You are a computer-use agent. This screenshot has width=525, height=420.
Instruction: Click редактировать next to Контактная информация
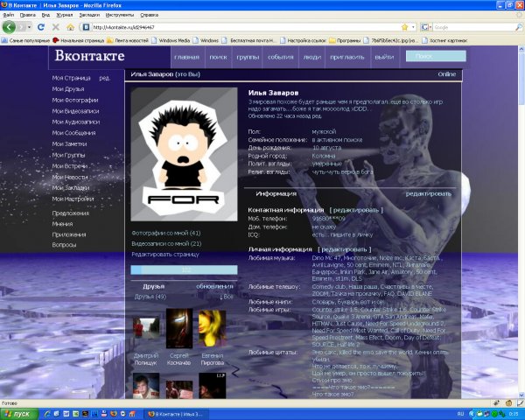[x=356, y=210]
